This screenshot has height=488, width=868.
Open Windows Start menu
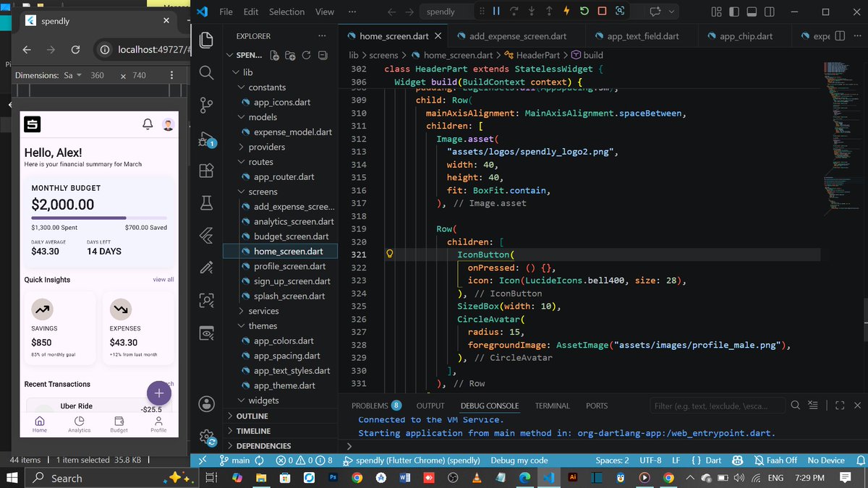point(12,478)
